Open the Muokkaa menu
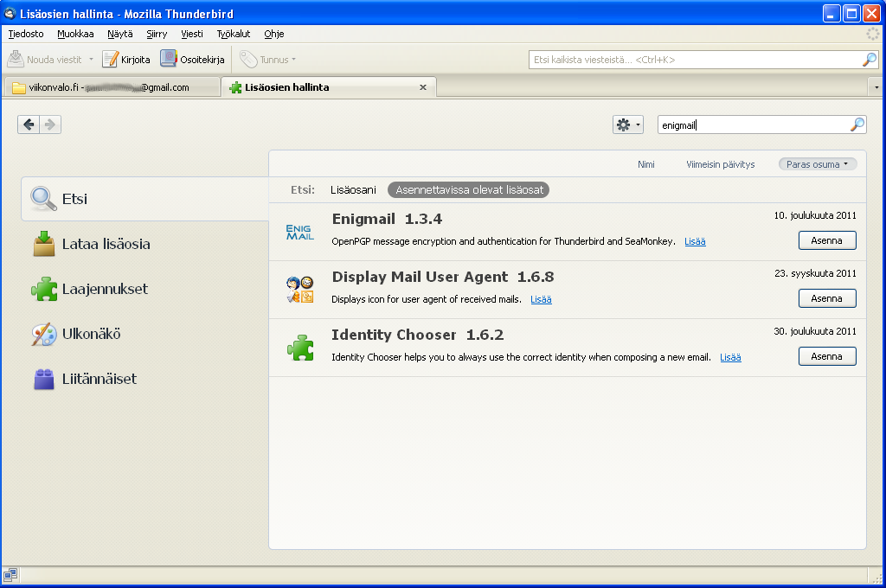This screenshot has height=588, width=886. (76, 34)
